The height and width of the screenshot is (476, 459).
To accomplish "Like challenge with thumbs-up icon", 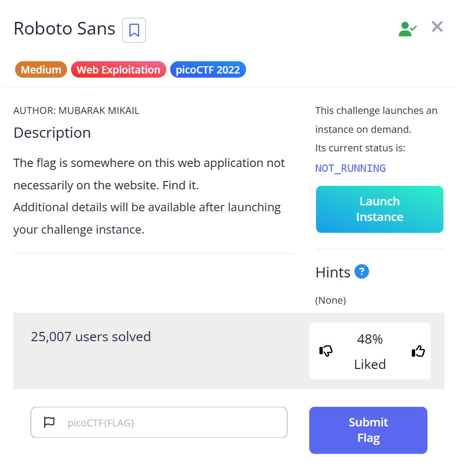I will click(x=418, y=351).
